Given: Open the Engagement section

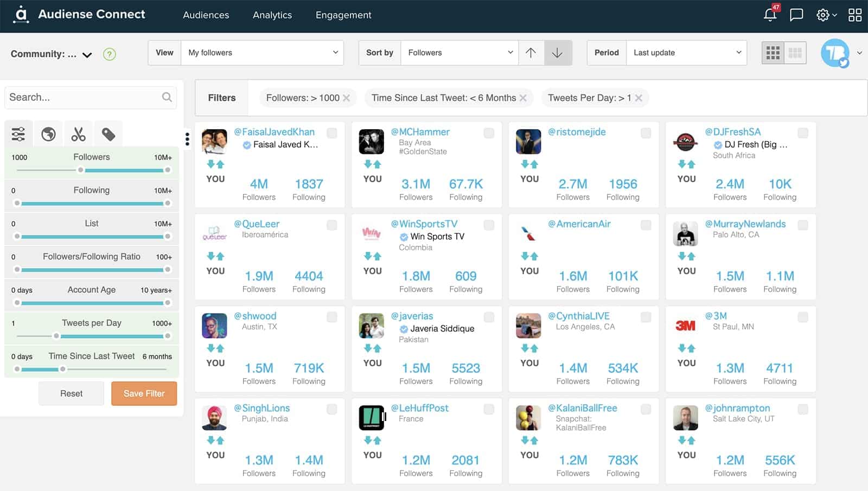Looking at the screenshot, I should tap(343, 15).
